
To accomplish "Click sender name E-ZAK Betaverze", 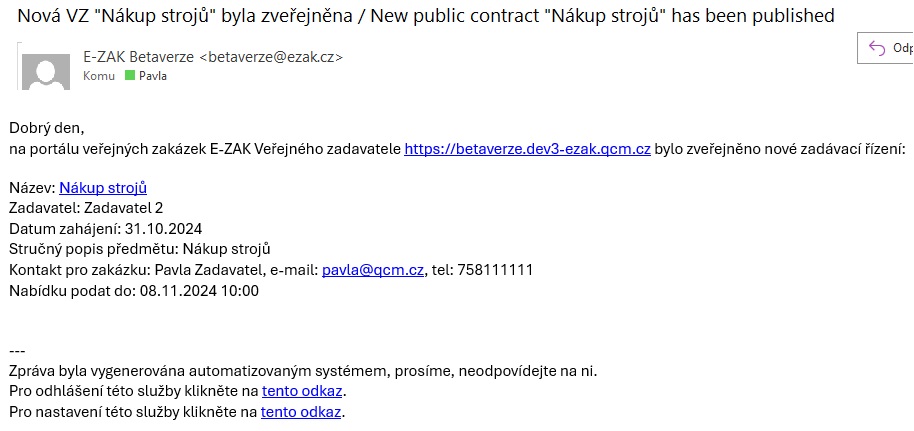I will pos(139,57).
